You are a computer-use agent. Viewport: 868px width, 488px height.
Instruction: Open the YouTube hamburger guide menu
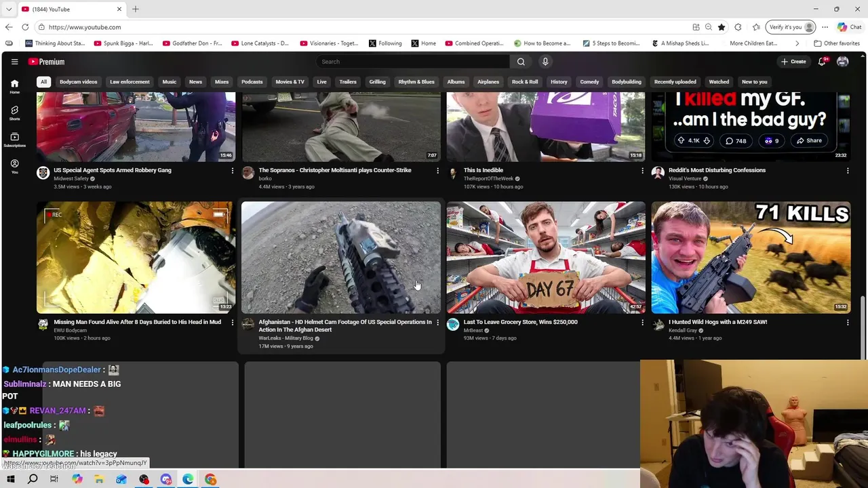click(x=14, y=62)
